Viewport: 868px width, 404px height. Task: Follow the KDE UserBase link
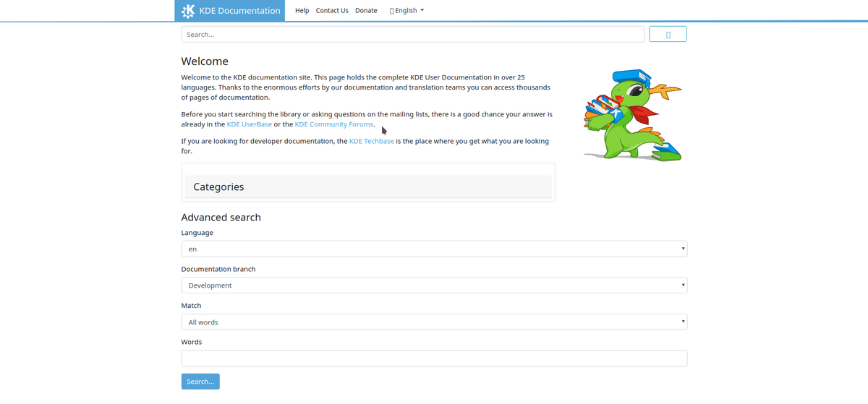(x=250, y=124)
